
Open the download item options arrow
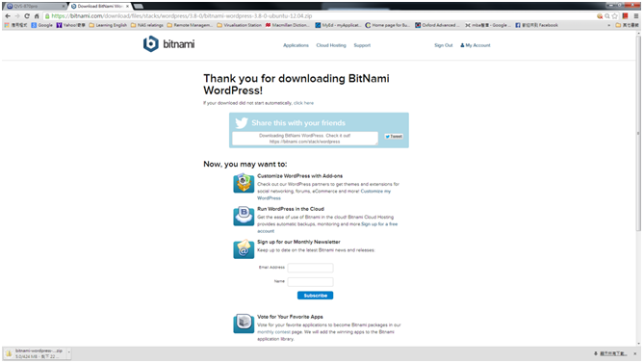pyautogui.click(x=69, y=352)
